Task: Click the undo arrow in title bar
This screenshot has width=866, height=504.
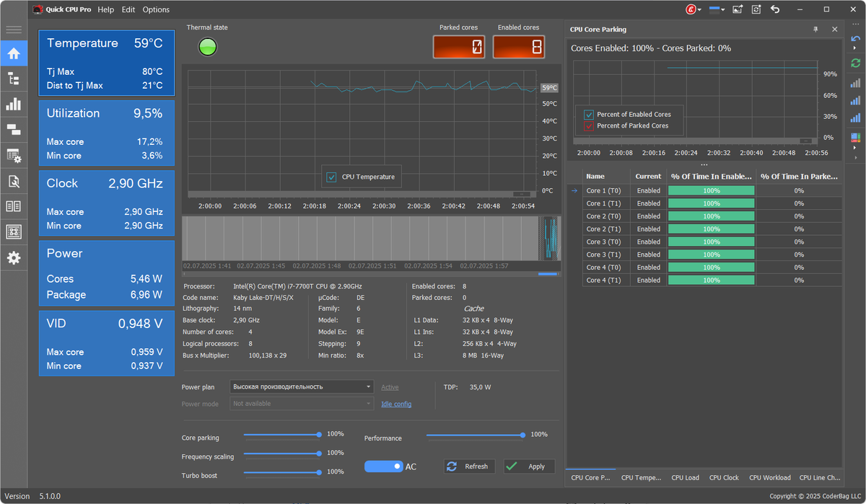Action: (x=775, y=9)
